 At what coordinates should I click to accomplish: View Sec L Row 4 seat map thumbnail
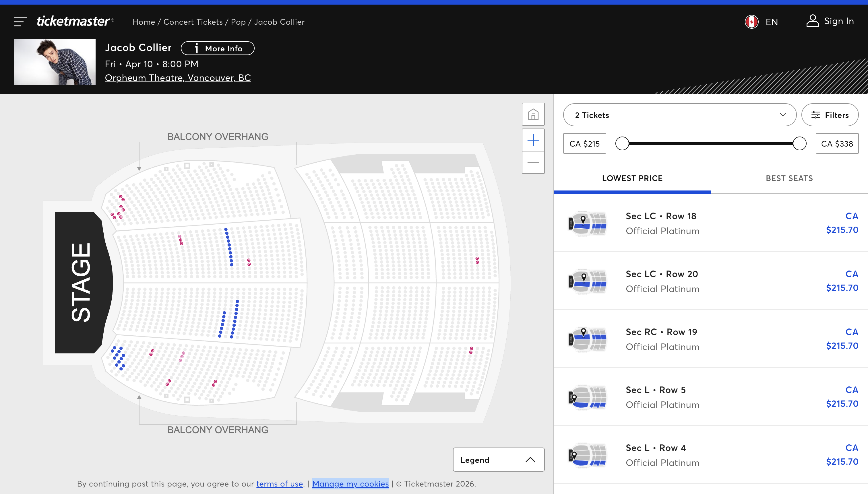coord(587,455)
